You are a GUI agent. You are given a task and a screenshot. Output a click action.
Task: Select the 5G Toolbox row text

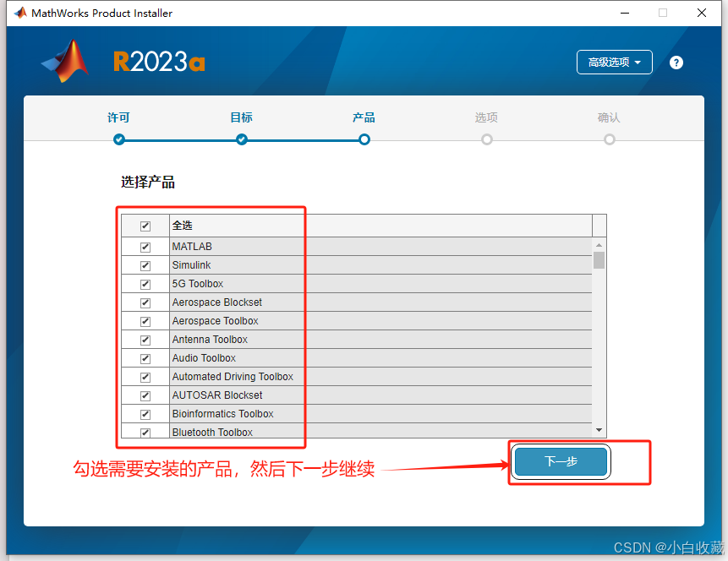click(x=198, y=284)
